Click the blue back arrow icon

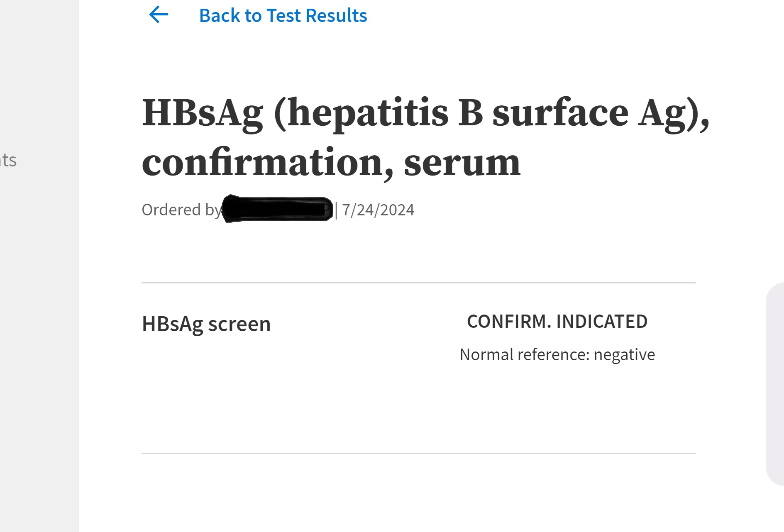tap(159, 15)
